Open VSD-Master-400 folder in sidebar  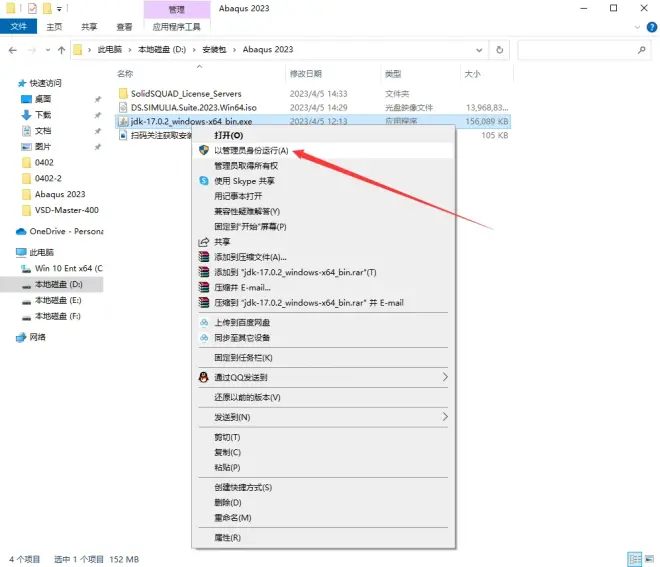(x=67, y=210)
